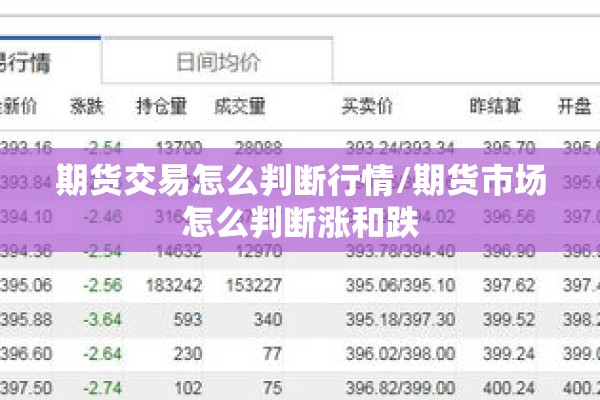Click the 开盘 column header
The height and width of the screenshot is (400, 600).
574,106
